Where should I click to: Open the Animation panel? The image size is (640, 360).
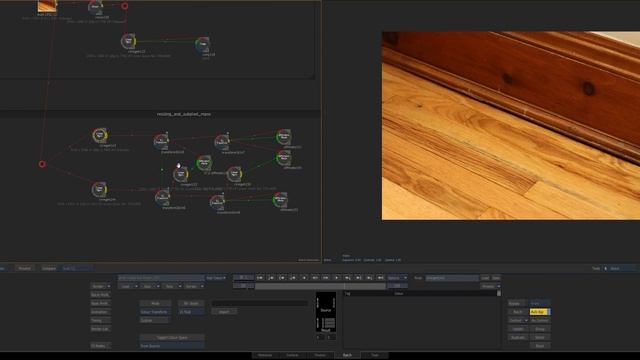[x=100, y=312]
